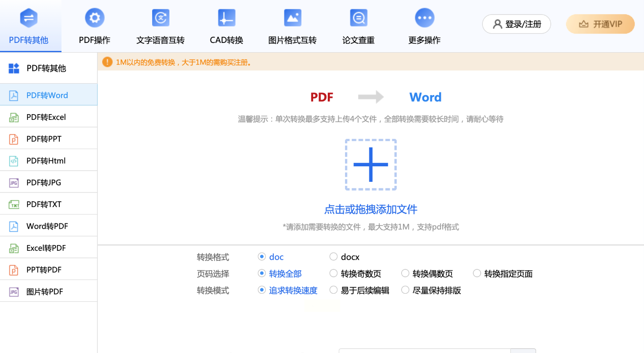Open Word转PDF in the sidebar
Viewport: 644px width, 353px height.
pos(47,226)
